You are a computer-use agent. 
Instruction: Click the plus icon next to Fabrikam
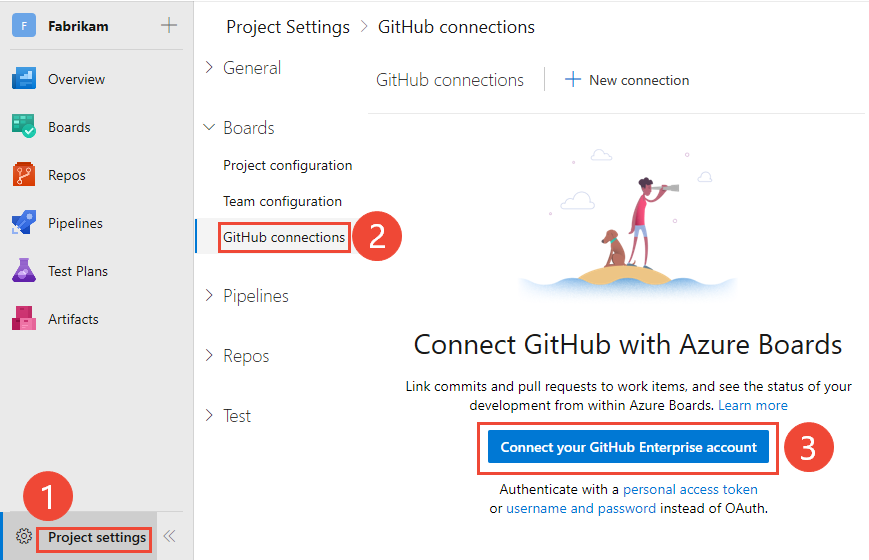[x=169, y=25]
